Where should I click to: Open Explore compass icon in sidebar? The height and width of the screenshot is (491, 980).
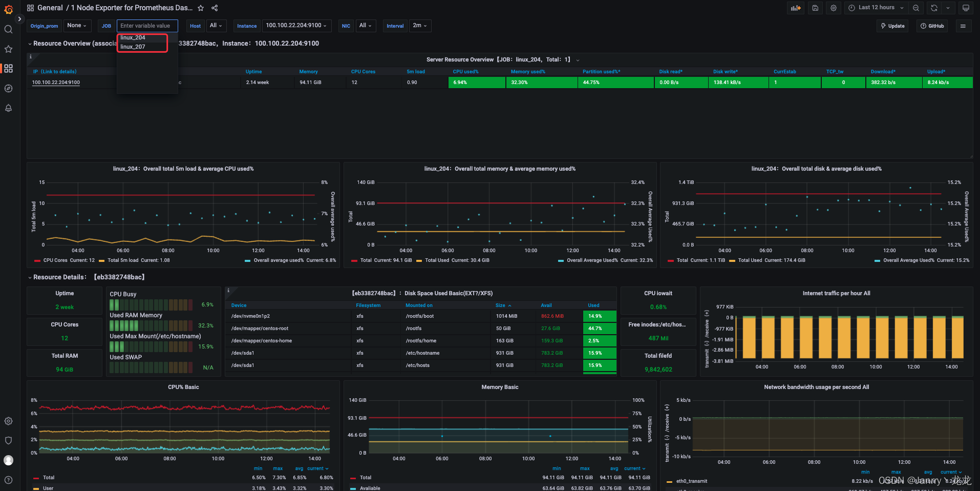click(x=8, y=88)
